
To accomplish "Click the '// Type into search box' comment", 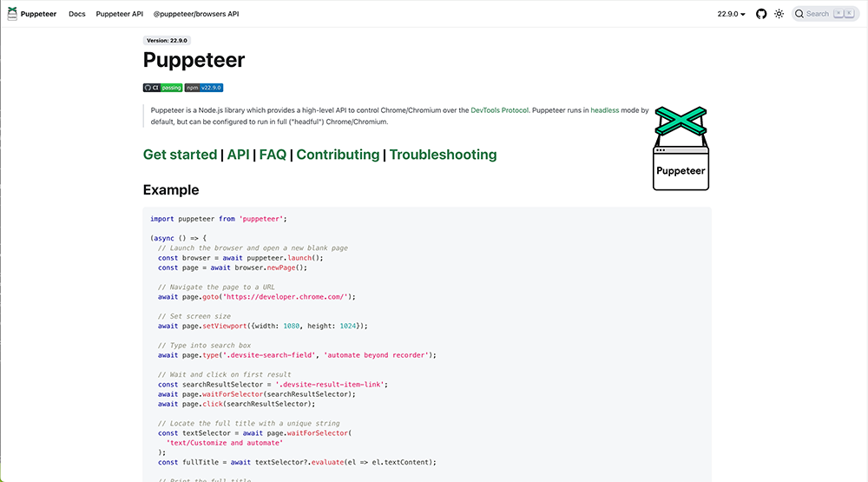I will 204,345.
